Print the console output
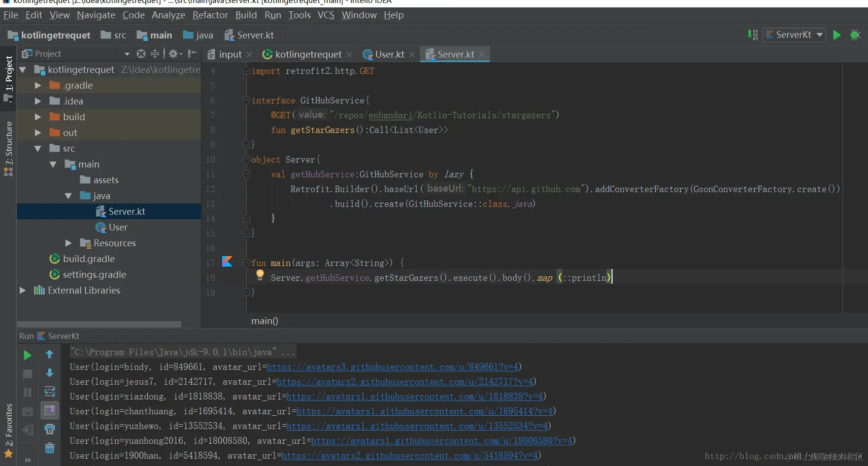The width and height of the screenshot is (868, 466). [x=50, y=429]
